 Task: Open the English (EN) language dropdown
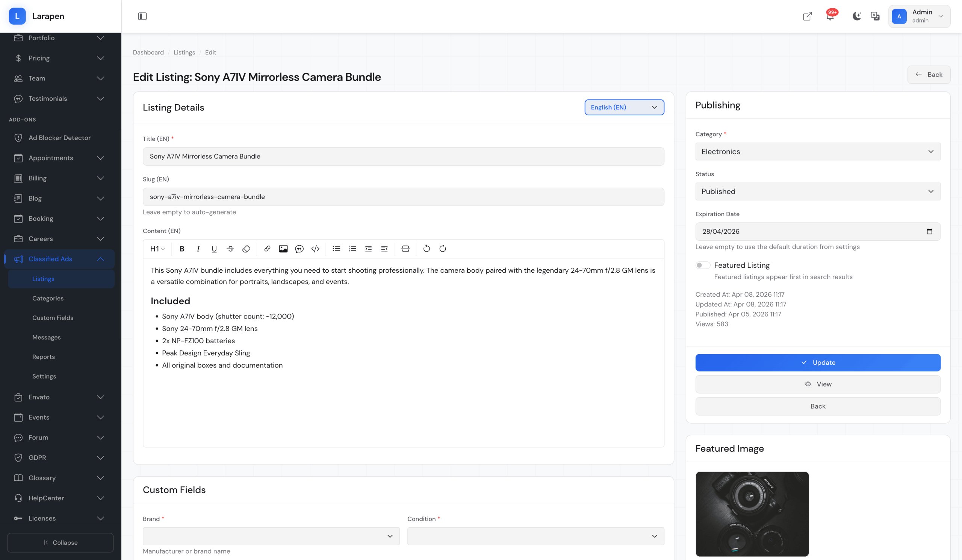click(624, 107)
